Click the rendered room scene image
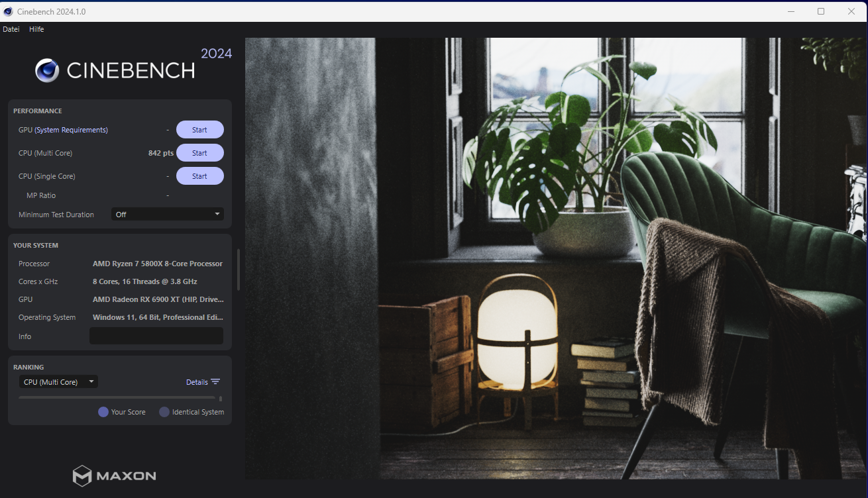This screenshot has height=498, width=868. (x=557, y=258)
